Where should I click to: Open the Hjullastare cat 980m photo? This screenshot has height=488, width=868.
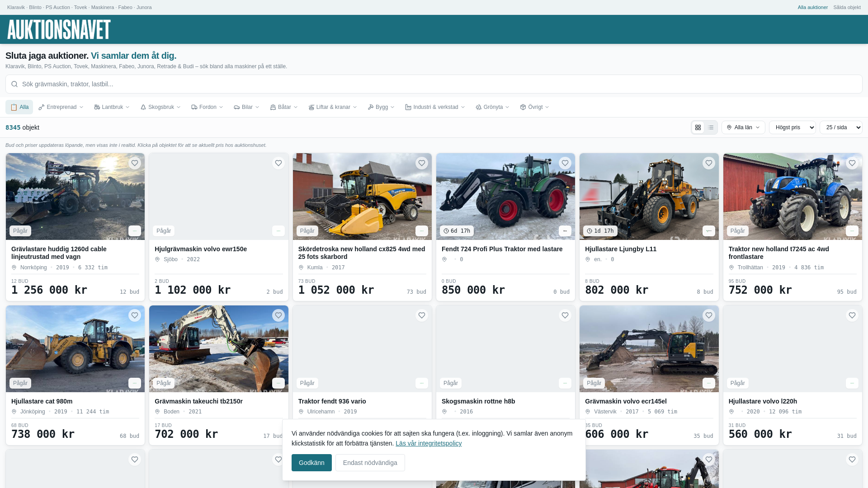coord(75,349)
